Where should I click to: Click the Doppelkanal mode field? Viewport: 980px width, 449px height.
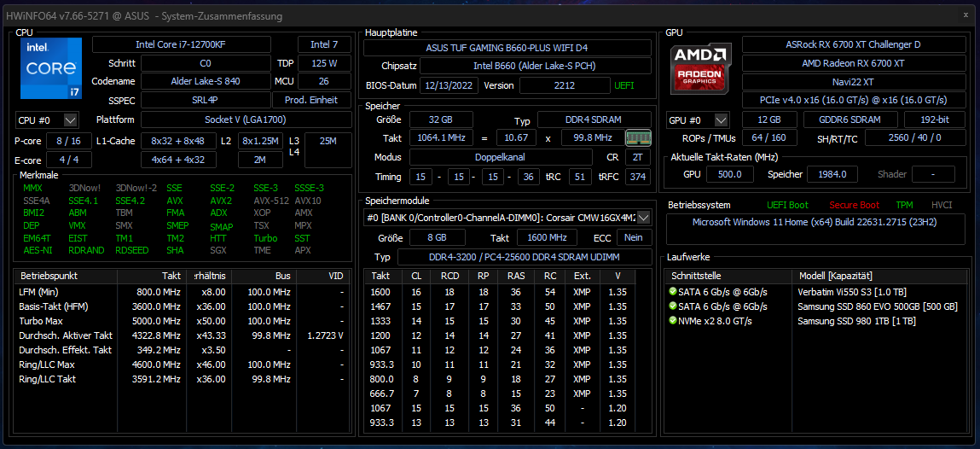pyautogui.click(x=502, y=157)
